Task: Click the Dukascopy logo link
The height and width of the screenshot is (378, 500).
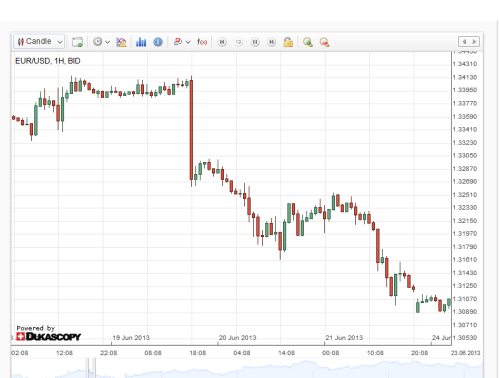Action: pyautogui.click(x=49, y=336)
